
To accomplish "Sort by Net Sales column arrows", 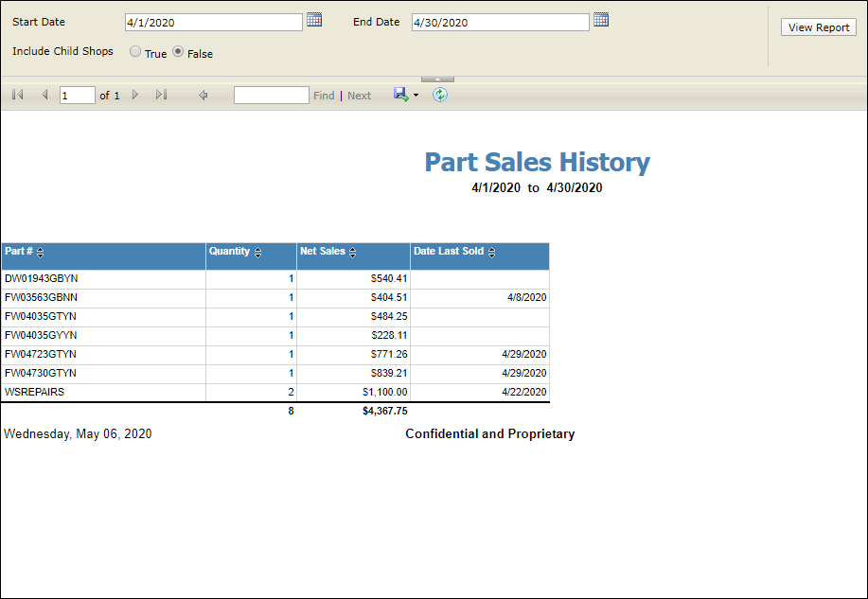I will tap(353, 253).
